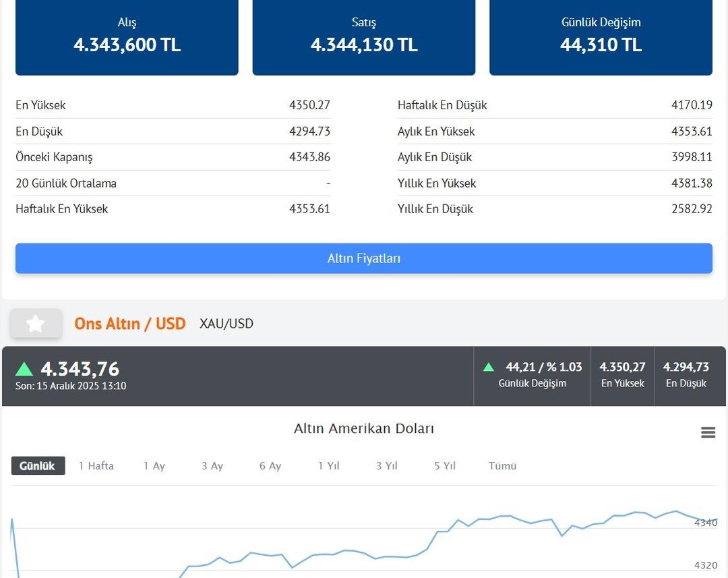
Task: Toggle the favorite star for Ons Altın
Action: click(36, 324)
